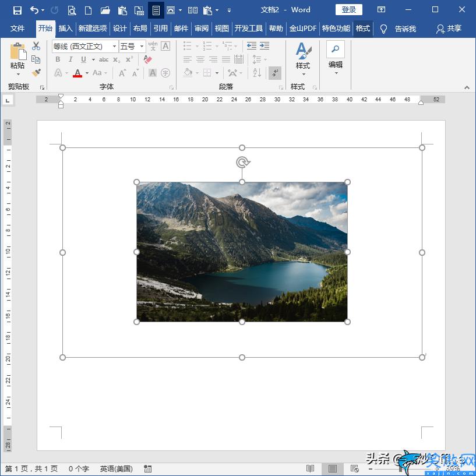Image resolution: width=476 pixels, height=476 pixels.
Task: Expand the Paste options arrow
Action: click(18, 74)
